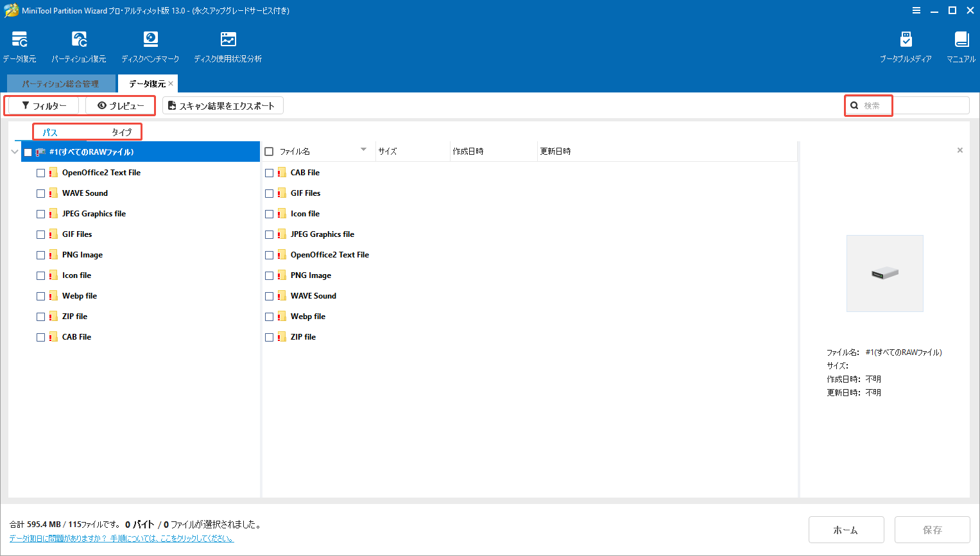Check the JPEG Graphics file folder checkbox
980x556 pixels.
(x=40, y=213)
